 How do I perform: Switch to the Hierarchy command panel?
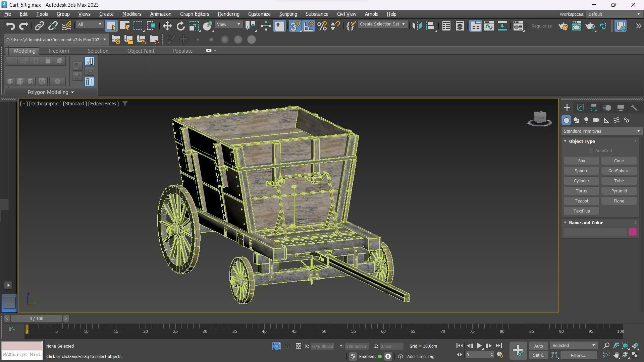(594, 108)
